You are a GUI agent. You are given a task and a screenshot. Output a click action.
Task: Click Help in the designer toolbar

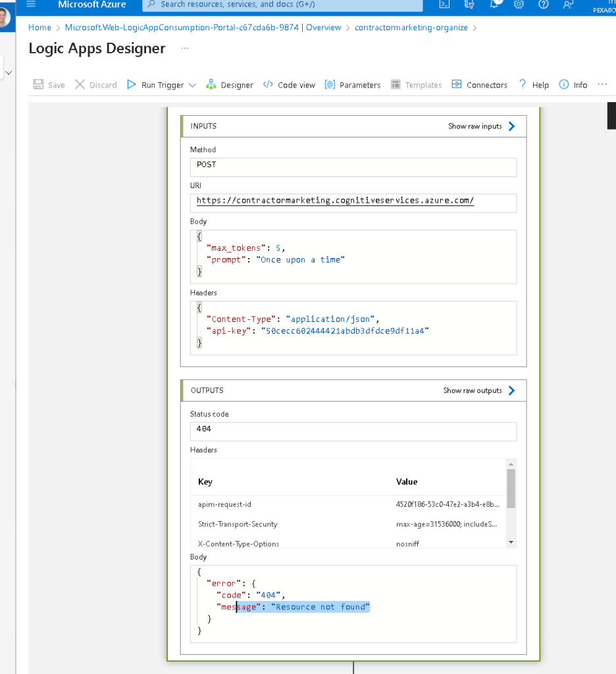point(534,85)
